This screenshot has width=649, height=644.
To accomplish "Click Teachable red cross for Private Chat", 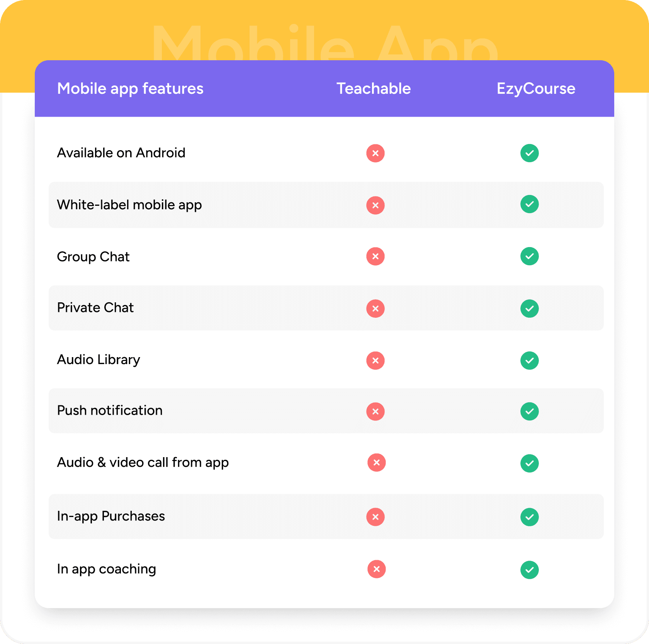I will 375,308.
